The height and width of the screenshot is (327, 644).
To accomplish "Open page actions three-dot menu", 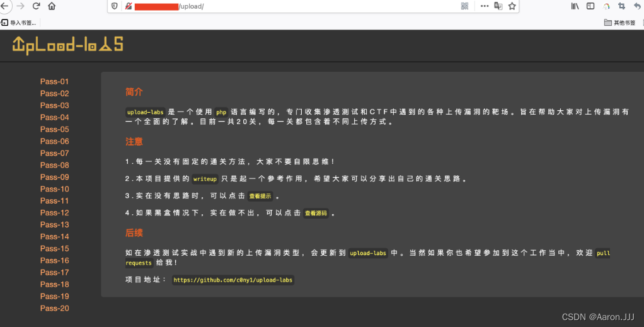I will (484, 6).
